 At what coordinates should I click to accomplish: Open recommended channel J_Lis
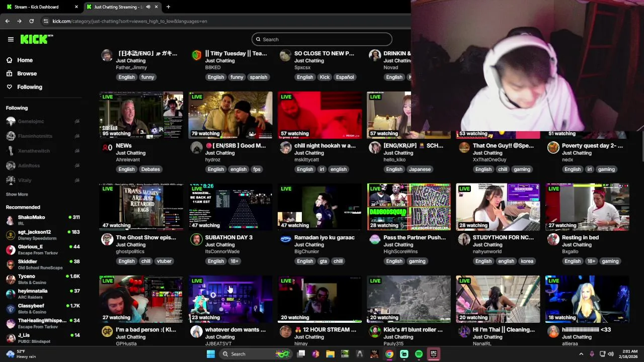(43, 338)
